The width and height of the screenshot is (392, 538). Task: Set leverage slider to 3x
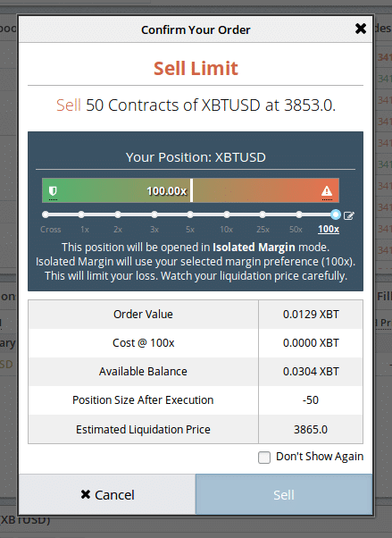154,214
